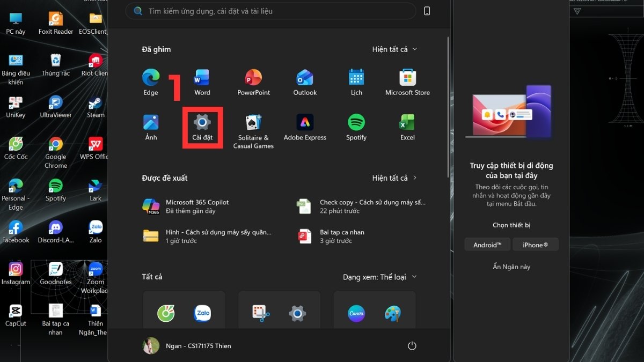The width and height of the screenshot is (644, 362).
Task: Open Excel from pinned apps
Action: (407, 127)
